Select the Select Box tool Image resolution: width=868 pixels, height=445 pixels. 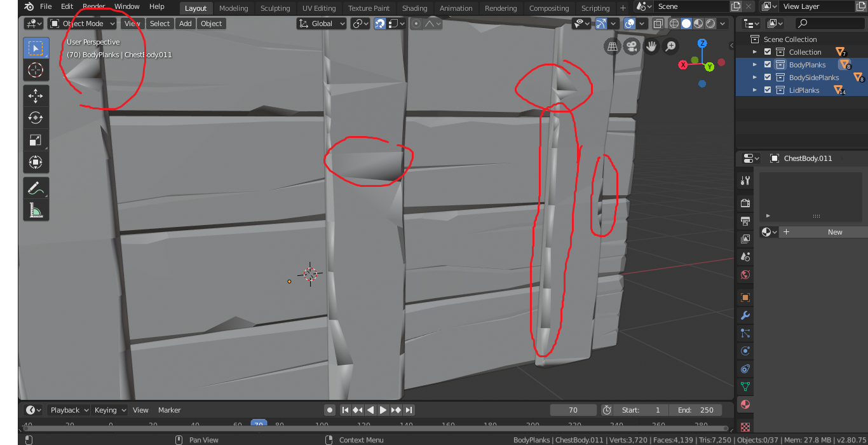(36, 48)
